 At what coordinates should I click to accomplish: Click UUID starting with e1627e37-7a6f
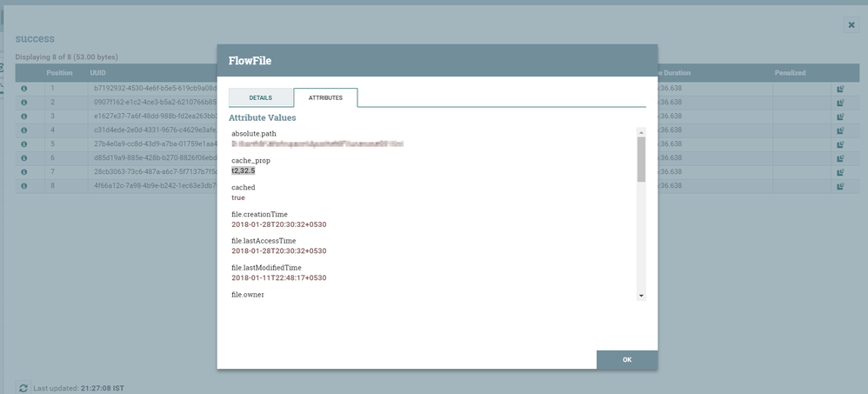tap(155, 117)
